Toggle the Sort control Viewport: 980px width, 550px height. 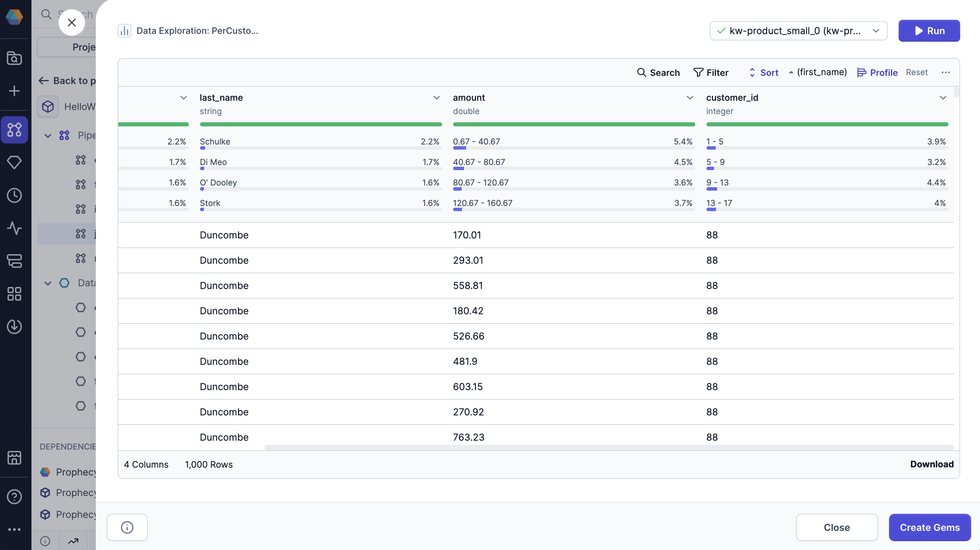764,72
